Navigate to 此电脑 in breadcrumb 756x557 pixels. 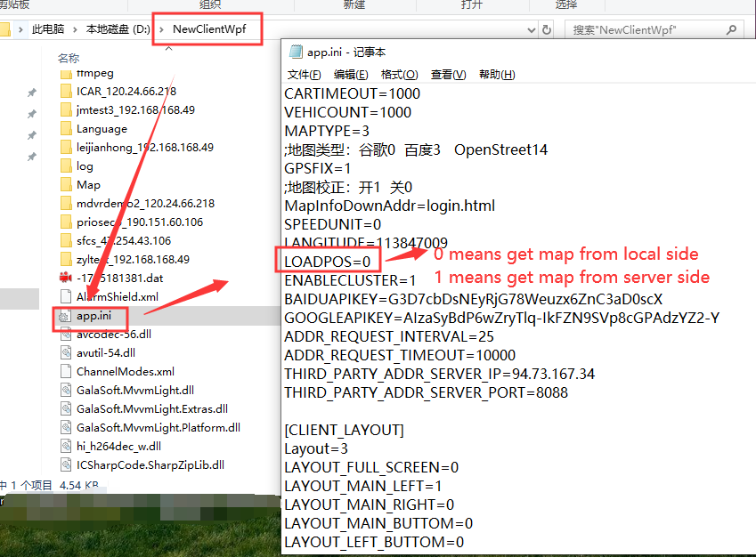[x=48, y=29]
